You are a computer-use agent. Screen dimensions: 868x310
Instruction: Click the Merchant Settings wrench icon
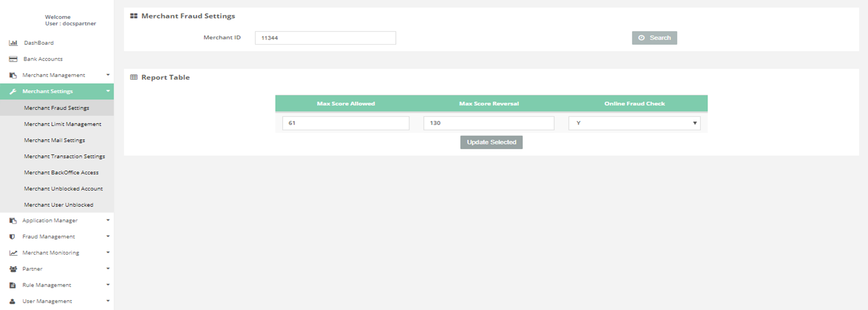pos(13,92)
